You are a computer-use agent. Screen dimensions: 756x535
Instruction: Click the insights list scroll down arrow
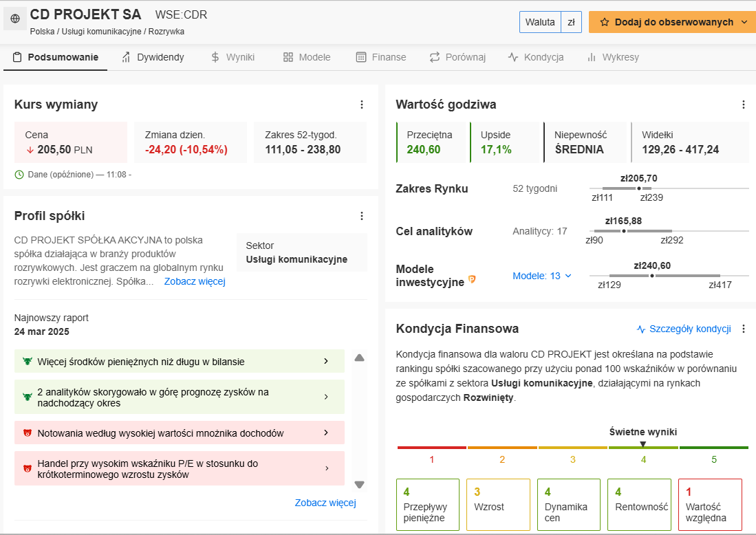[359, 484]
